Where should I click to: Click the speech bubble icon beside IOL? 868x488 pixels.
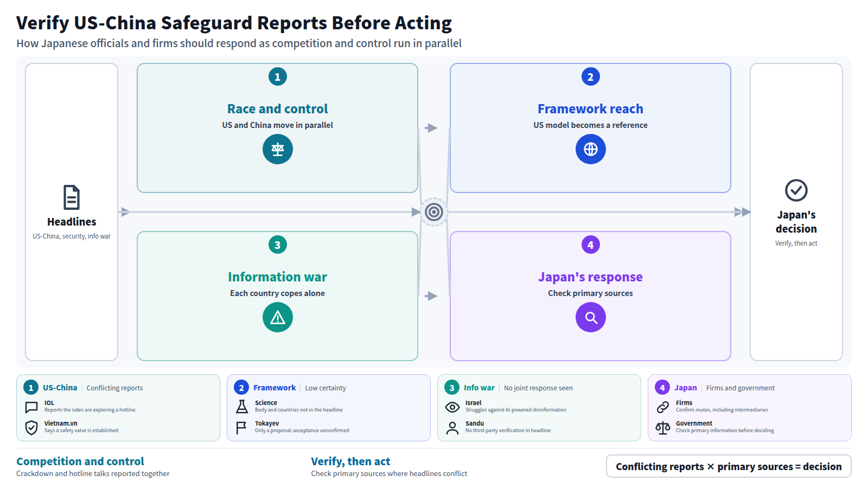31,407
